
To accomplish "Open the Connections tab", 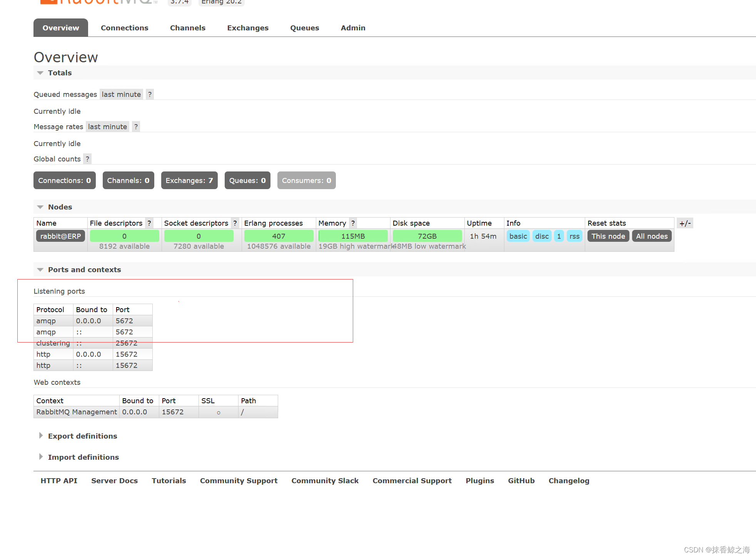I will point(124,28).
